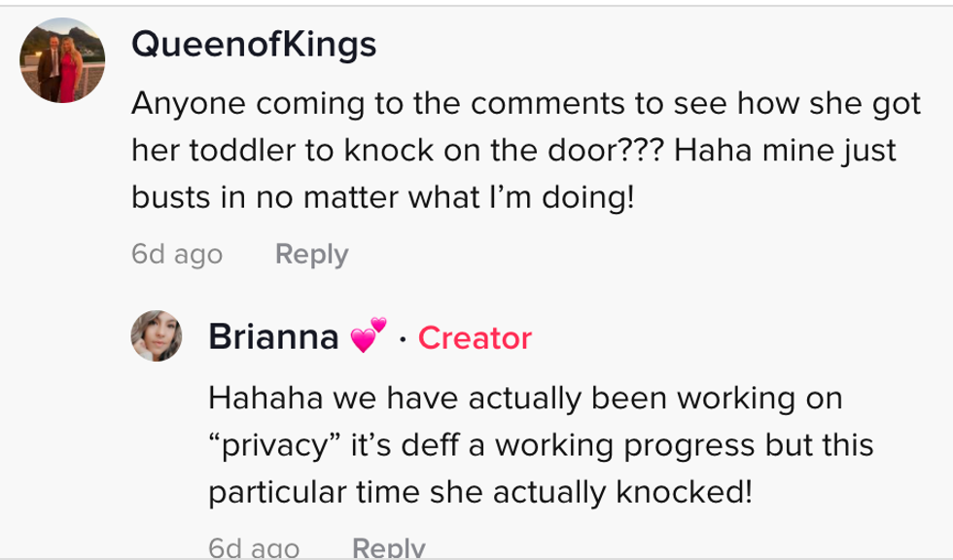Click the Brianna username

273,337
